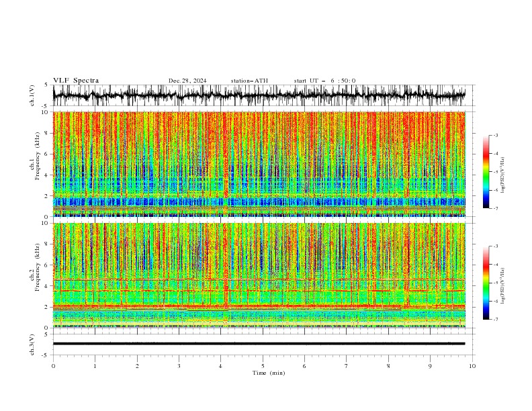Click the "-7" label on ch.1 colorbar
Image resolution: width=532 pixels, height=411 pixels.
495,208
